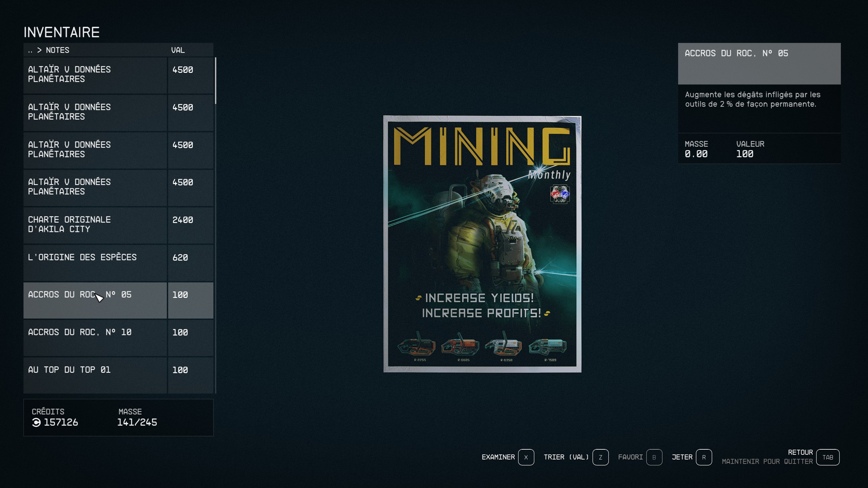Sort list by the VAL column header
The height and width of the screenshot is (488, 868).
(x=178, y=50)
